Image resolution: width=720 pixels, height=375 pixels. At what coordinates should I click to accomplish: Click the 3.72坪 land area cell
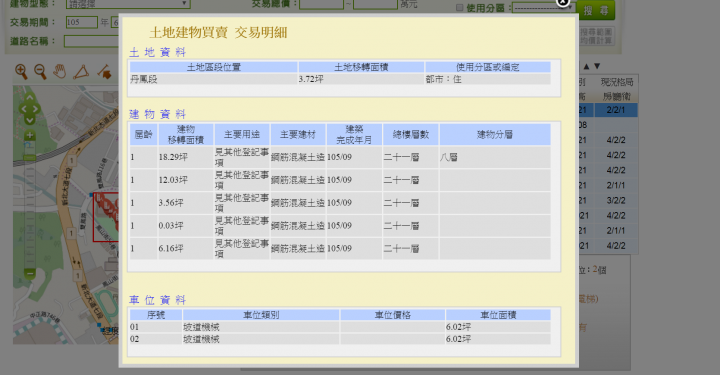coord(361,79)
